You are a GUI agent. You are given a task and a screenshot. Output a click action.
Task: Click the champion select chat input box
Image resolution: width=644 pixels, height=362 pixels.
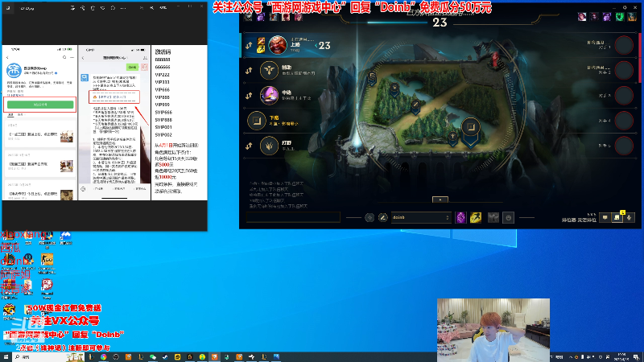(x=293, y=217)
